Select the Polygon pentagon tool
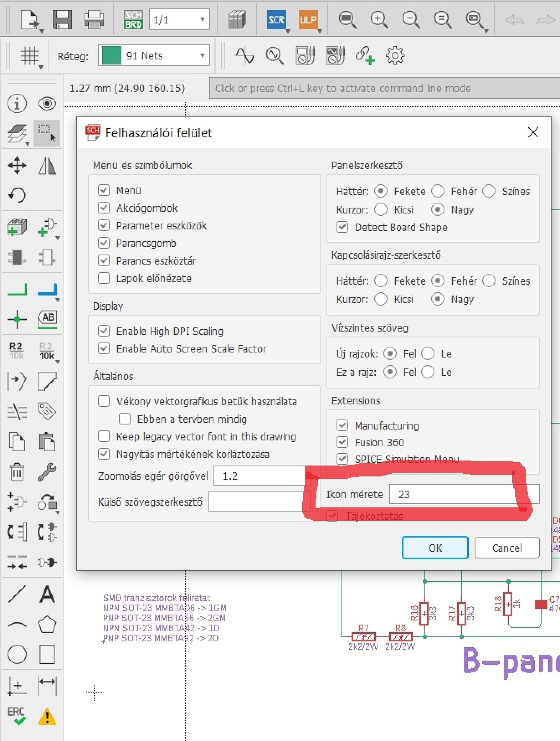The width and height of the screenshot is (560, 741). pos(47,625)
